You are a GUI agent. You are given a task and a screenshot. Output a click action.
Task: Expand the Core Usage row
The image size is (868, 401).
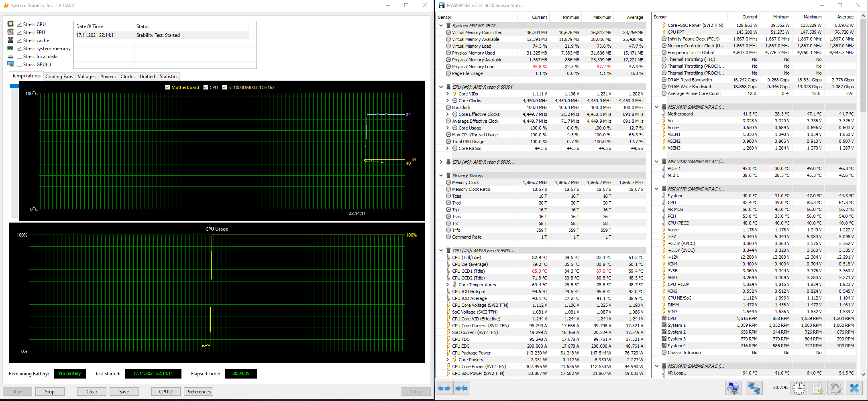click(448, 128)
